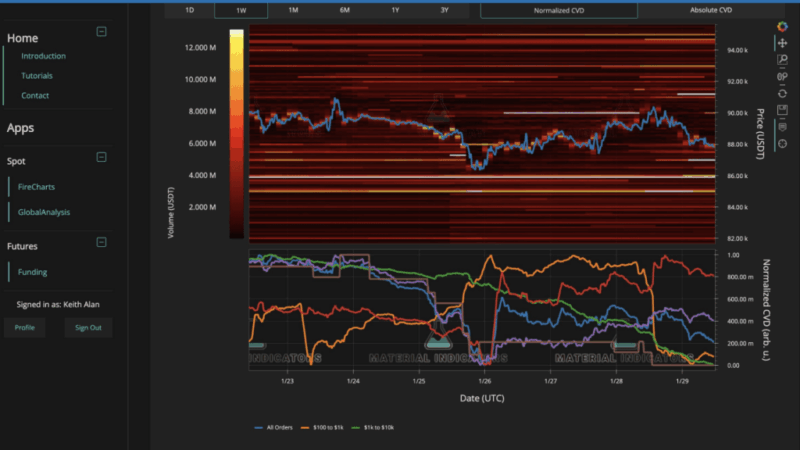Choose the 3Y timeframe

click(444, 10)
